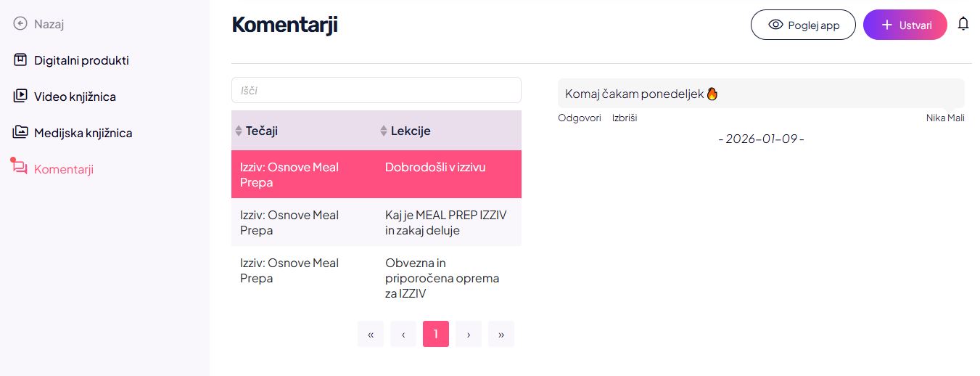Click the eye icon in Poglej app
980x376 pixels.
(775, 25)
